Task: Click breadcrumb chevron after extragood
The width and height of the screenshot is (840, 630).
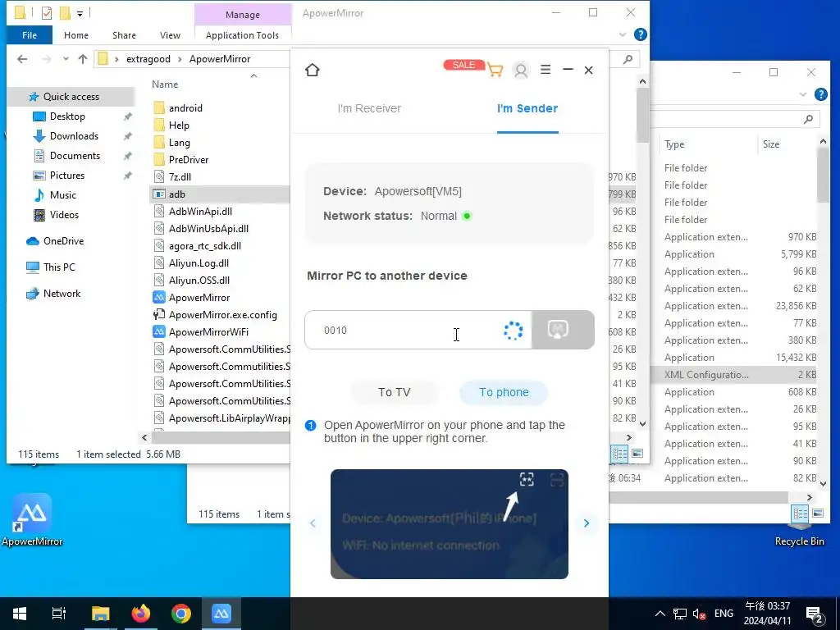Action: coord(180,59)
